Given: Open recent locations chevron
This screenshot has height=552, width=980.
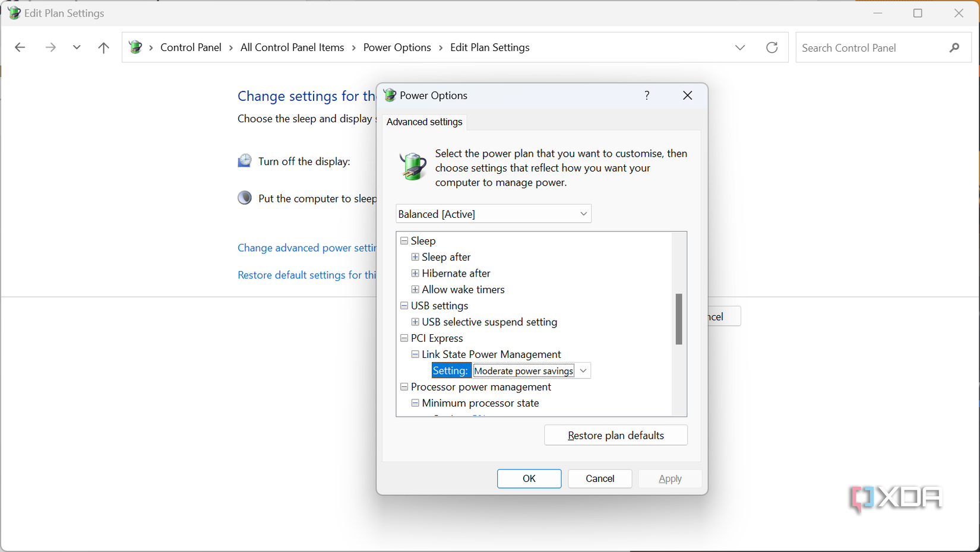Looking at the screenshot, I should click(77, 47).
